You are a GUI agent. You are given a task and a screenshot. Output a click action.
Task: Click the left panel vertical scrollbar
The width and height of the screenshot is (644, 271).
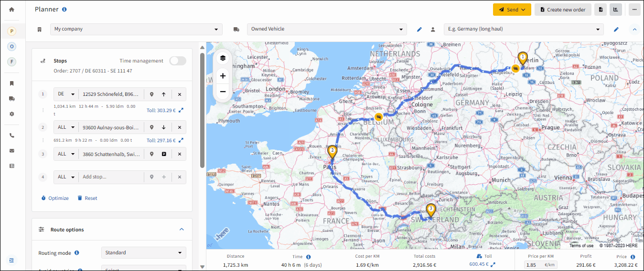tap(202, 110)
